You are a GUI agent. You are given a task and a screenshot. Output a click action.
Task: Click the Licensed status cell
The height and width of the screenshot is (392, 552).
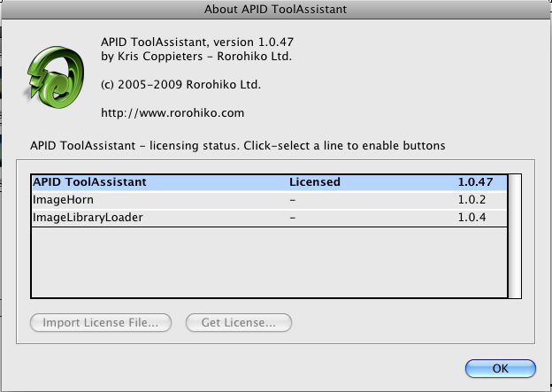pyautogui.click(x=315, y=182)
